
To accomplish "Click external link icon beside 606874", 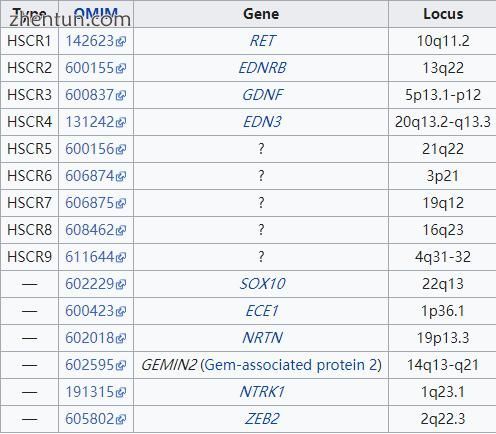I will click(121, 176).
